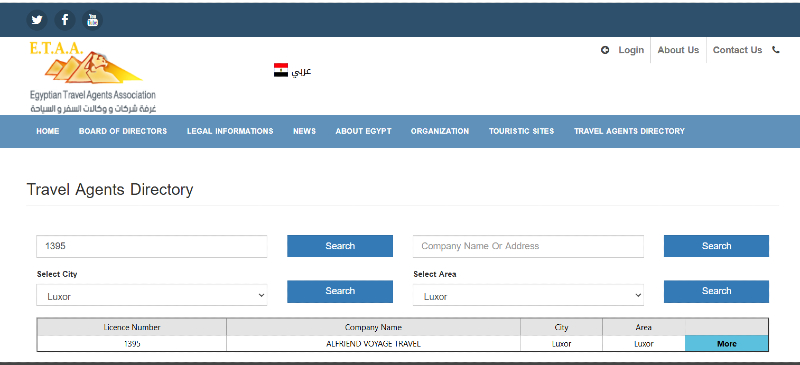Open TOURISTIC SITES menu item
The width and height of the screenshot is (800, 365).
tap(521, 131)
